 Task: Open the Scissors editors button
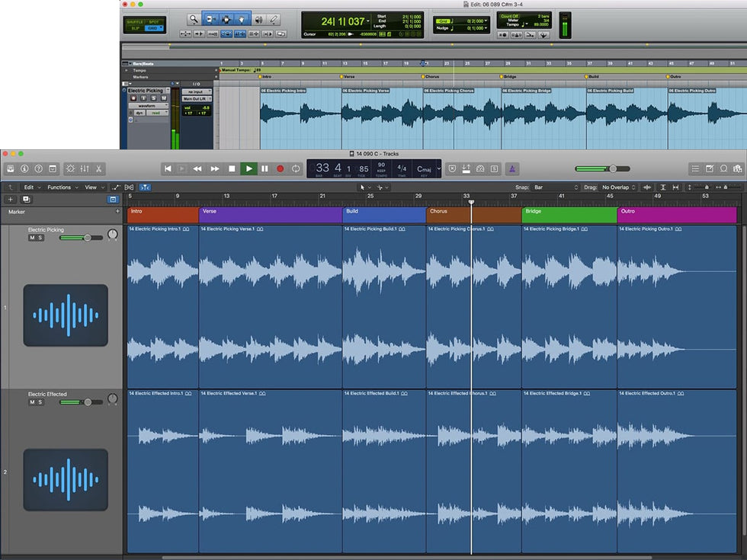coord(99,168)
